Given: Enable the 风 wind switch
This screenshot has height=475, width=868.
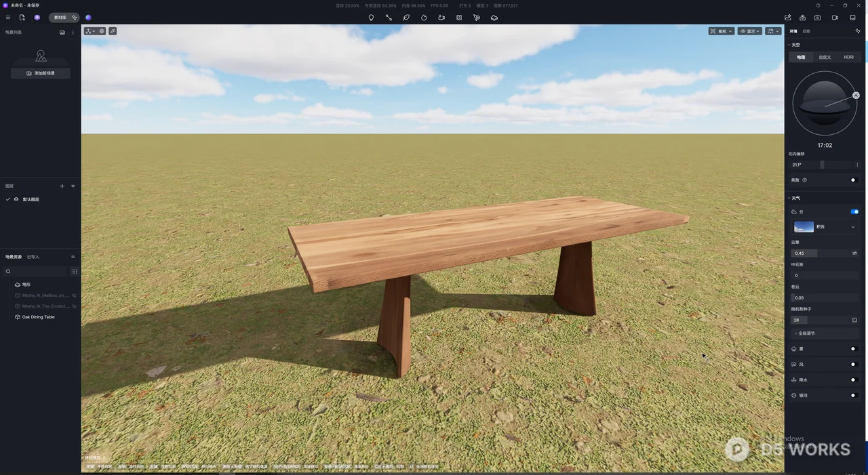Looking at the screenshot, I should pyautogui.click(x=854, y=365).
